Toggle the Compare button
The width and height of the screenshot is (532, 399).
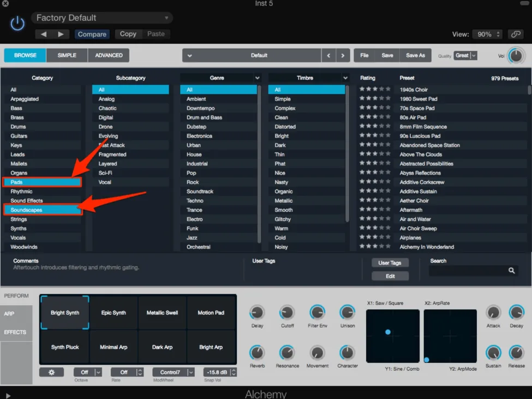[x=92, y=34]
